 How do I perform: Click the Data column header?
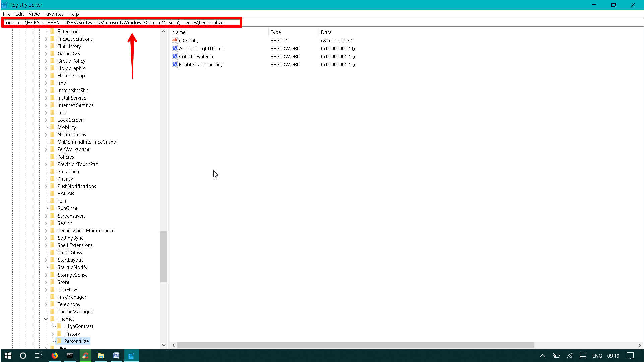[326, 32]
